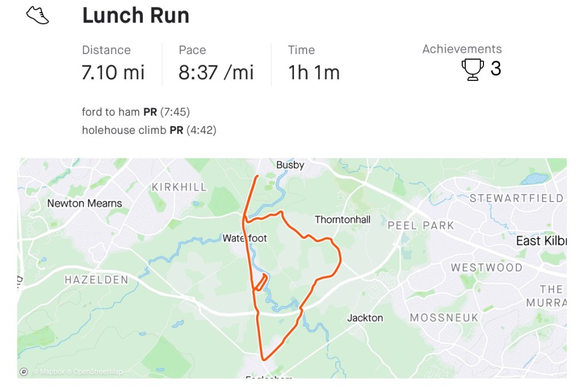This screenshot has width=588, height=386.
Task: Click the Waterfoot label on the map
Action: [245, 238]
